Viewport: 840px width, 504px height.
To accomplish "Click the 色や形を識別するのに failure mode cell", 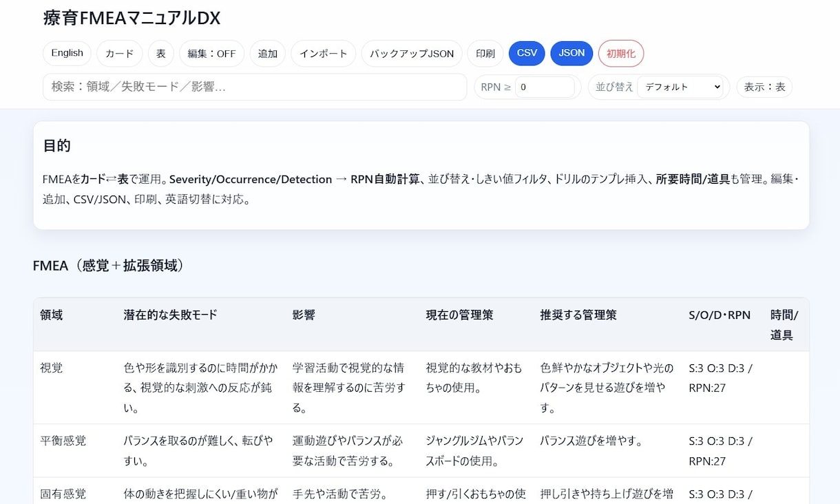I will pos(200,388).
